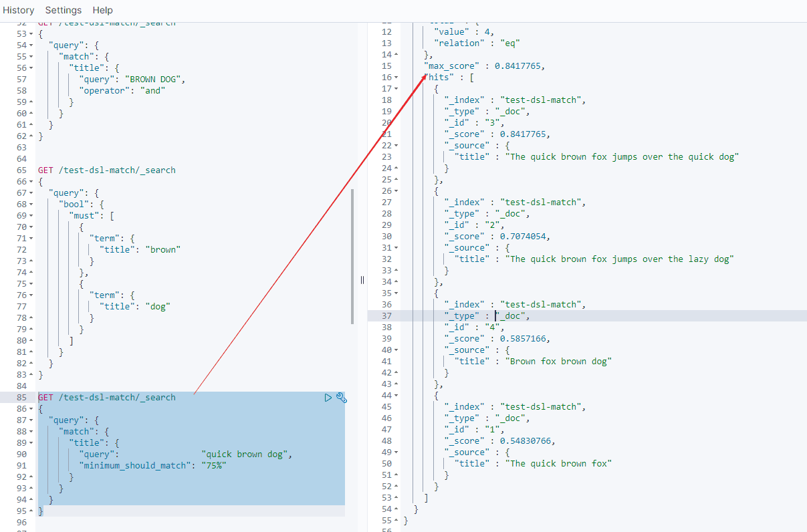Click the pane resize handle between editors
This screenshot has width=807, height=532.
[362, 280]
